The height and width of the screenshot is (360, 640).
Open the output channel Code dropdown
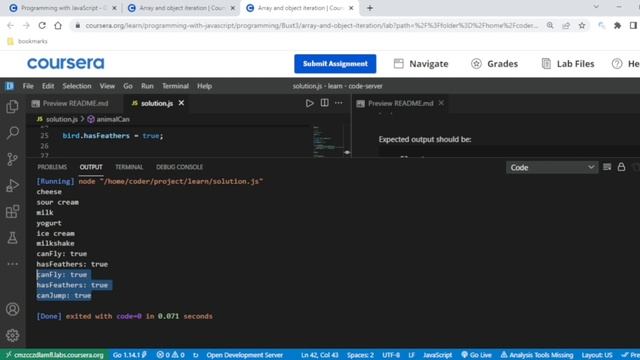552,167
